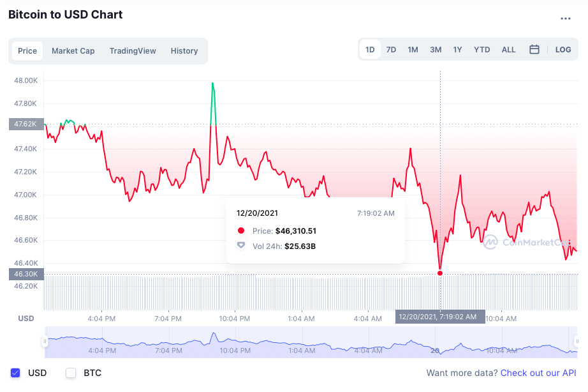Toggle the 1D time range selection
The image size is (588, 392).
(370, 49)
